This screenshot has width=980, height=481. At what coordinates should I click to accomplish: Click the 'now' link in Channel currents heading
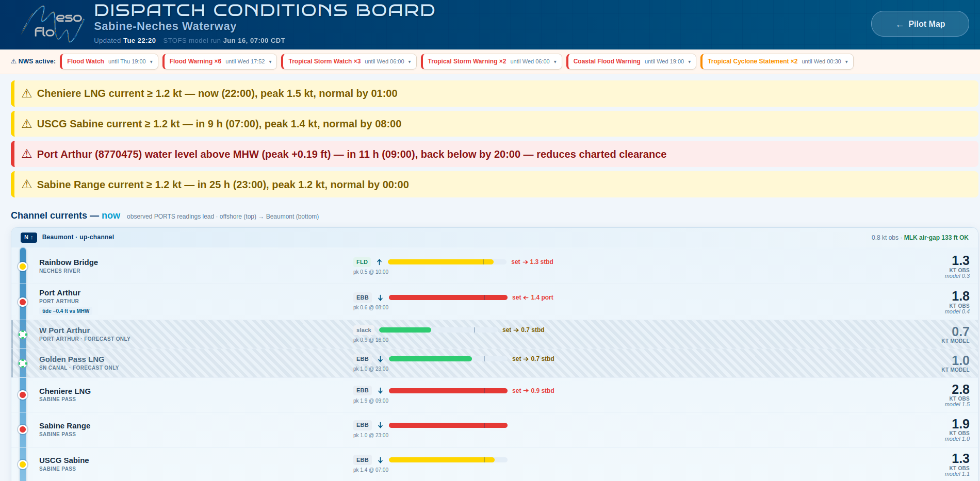click(x=111, y=215)
